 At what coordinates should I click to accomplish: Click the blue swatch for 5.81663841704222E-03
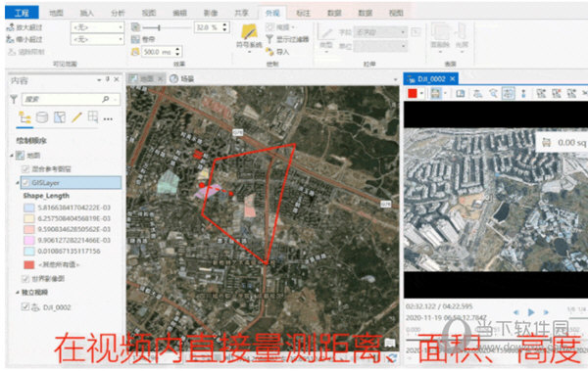coord(29,208)
